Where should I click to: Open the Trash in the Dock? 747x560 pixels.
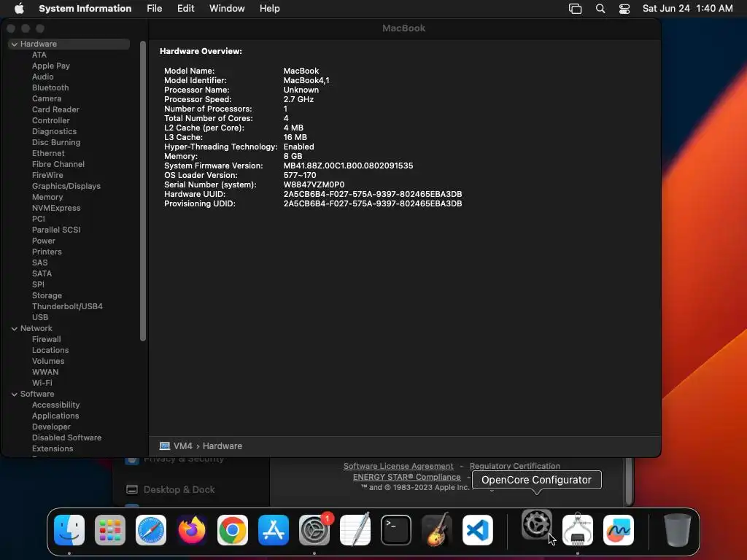[x=678, y=529]
